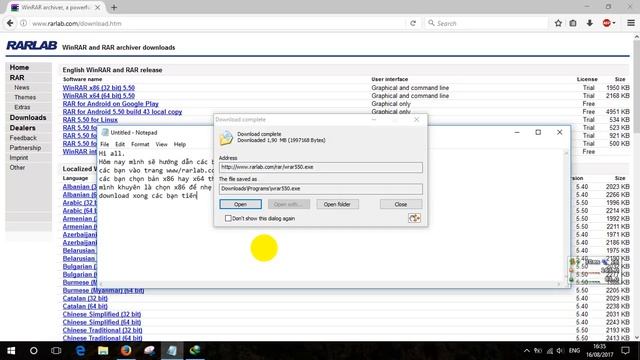Click Open folder button in dialog

(x=337, y=204)
